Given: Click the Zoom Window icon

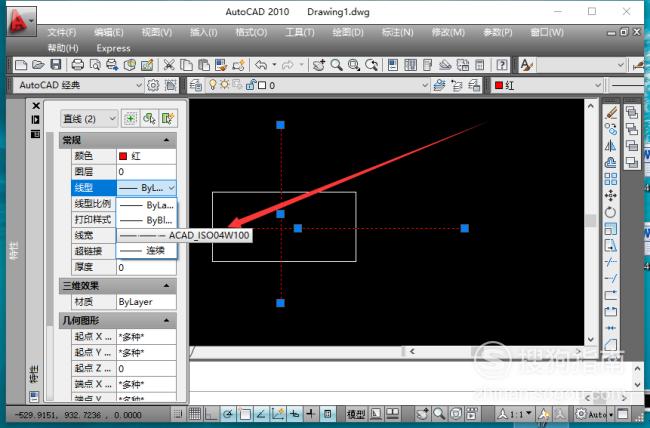Looking at the screenshot, I should pyautogui.click(x=354, y=65).
